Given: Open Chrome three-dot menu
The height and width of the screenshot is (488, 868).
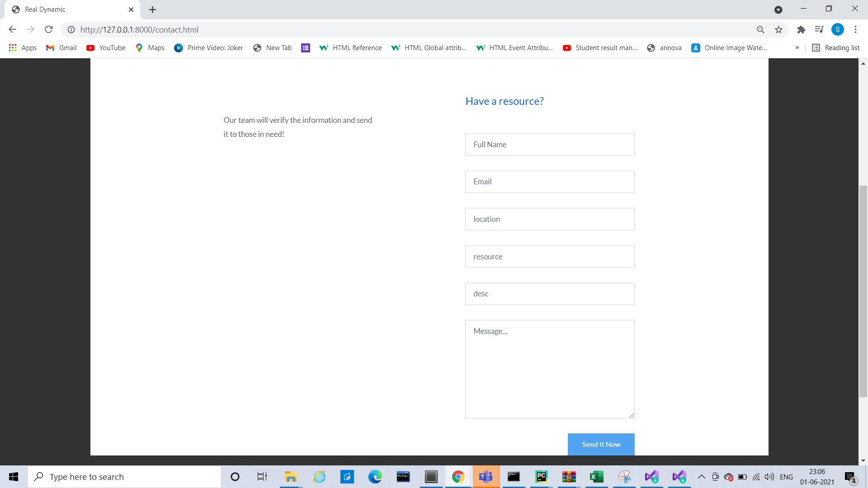Looking at the screenshot, I should pyautogui.click(x=855, y=29).
